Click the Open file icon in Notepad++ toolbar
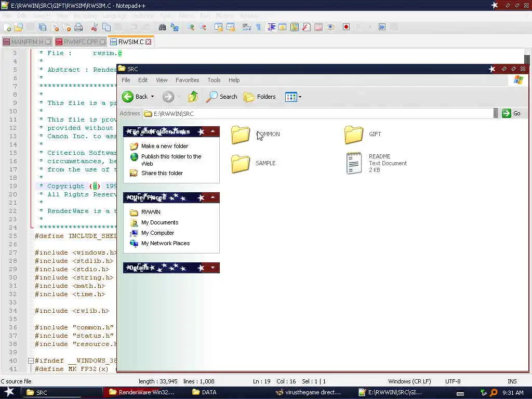 19,27
